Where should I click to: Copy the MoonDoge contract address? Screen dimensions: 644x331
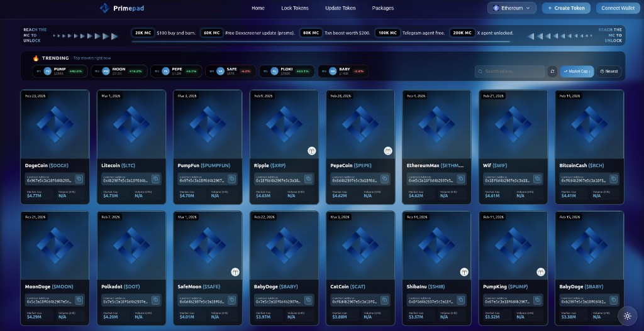point(79,300)
